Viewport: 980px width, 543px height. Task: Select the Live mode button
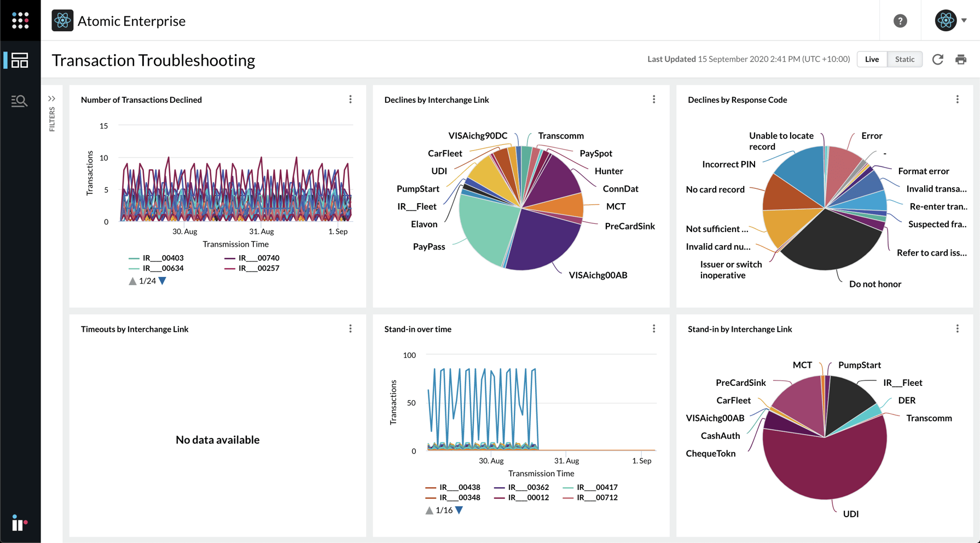(x=872, y=59)
